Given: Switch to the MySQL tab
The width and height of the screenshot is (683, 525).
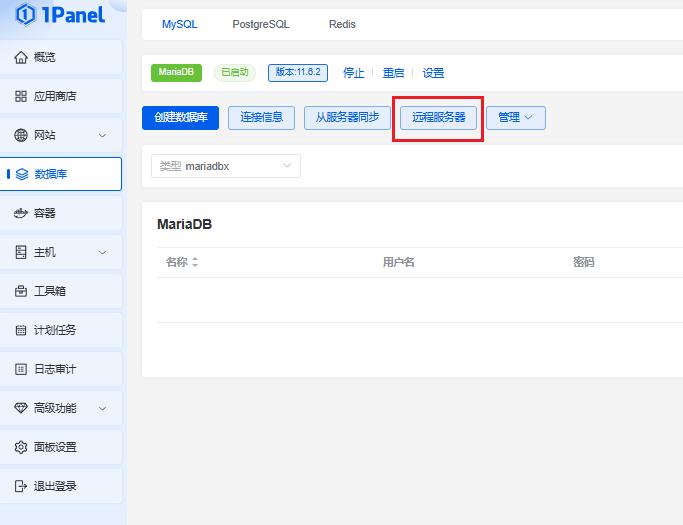Looking at the screenshot, I should pos(179,24).
